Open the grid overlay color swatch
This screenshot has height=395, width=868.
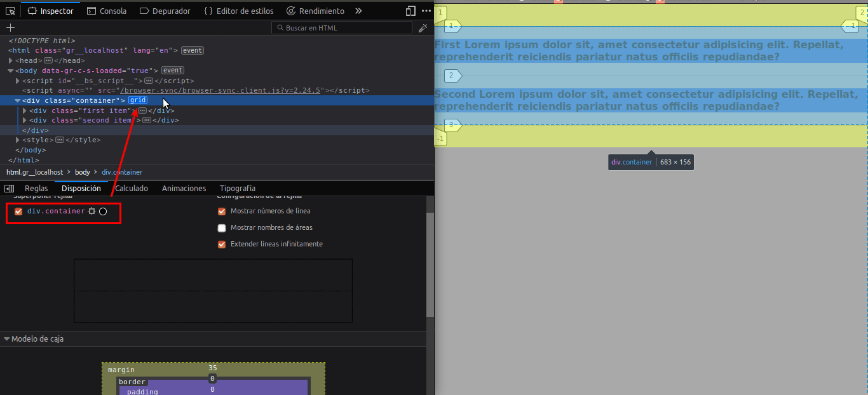[x=103, y=211]
